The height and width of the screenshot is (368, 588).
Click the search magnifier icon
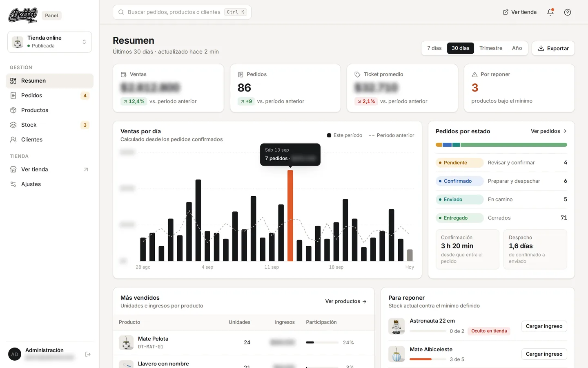[121, 12]
